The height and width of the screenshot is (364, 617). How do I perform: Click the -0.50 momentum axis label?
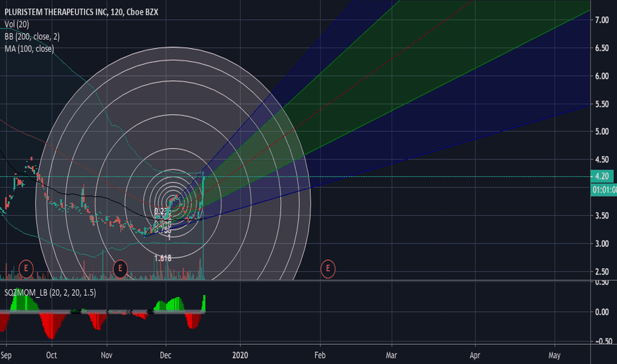pyautogui.click(x=603, y=341)
